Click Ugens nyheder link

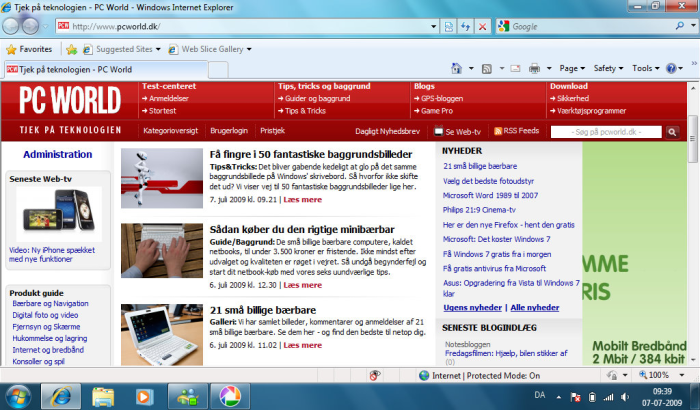[472, 308]
